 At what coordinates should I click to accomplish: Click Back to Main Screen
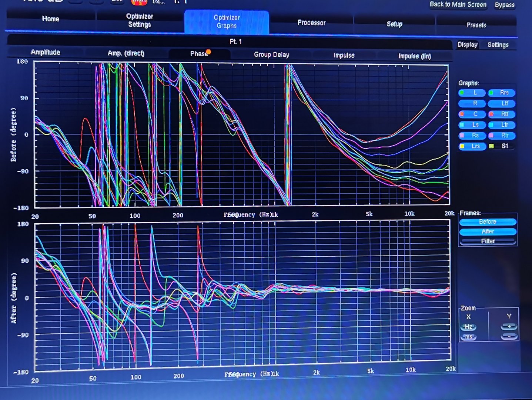click(x=458, y=4)
